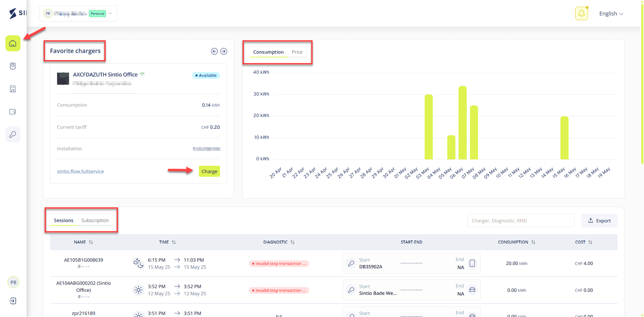The height and width of the screenshot is (317, 644).
Task: Click the 03 May consumption bar
Action: (429, 127)
